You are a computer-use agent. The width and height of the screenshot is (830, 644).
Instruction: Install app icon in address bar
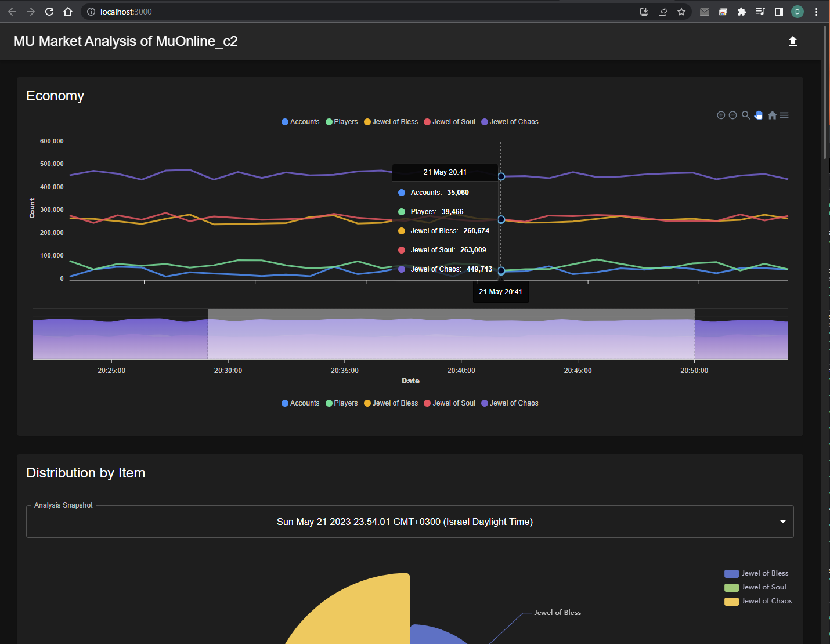[x=644, y=12]
